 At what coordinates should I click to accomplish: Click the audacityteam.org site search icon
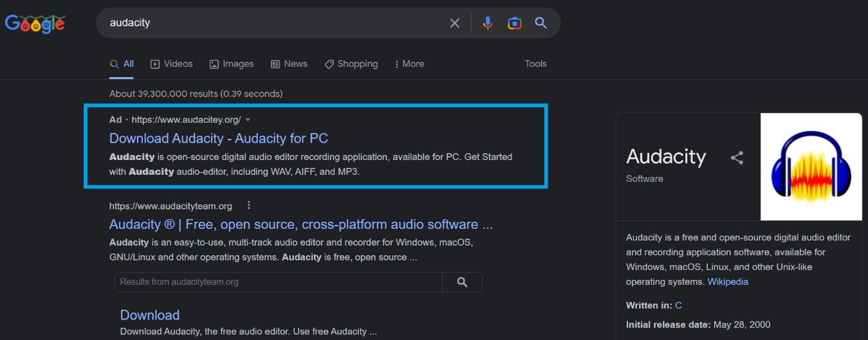[462, 282]
